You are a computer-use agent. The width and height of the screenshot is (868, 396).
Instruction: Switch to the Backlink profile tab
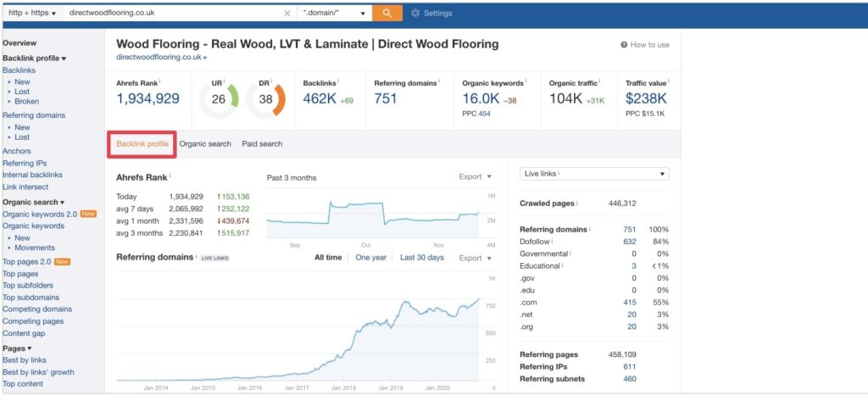point(142,144)
